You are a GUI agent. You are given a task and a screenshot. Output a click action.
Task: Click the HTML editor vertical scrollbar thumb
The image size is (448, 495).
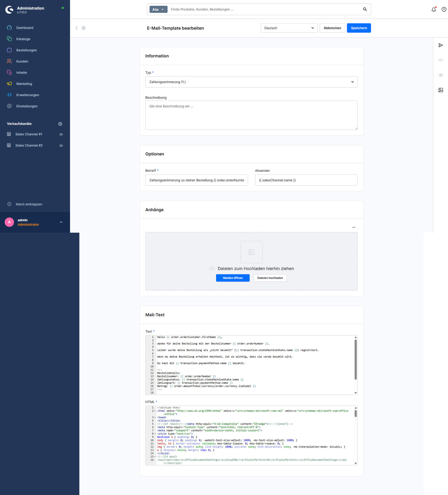pos(355,414)
